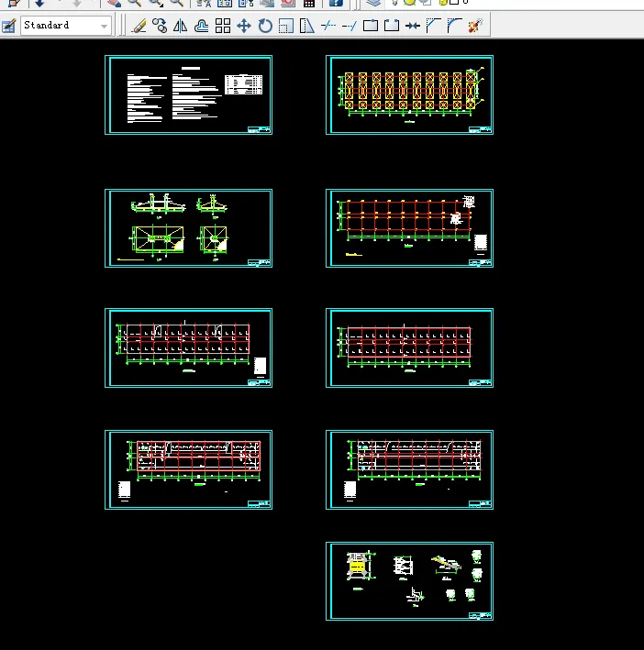This screenshot has height=650, width=644.
Task: Select the Explode tool
Action: click(x=475, y=26)
